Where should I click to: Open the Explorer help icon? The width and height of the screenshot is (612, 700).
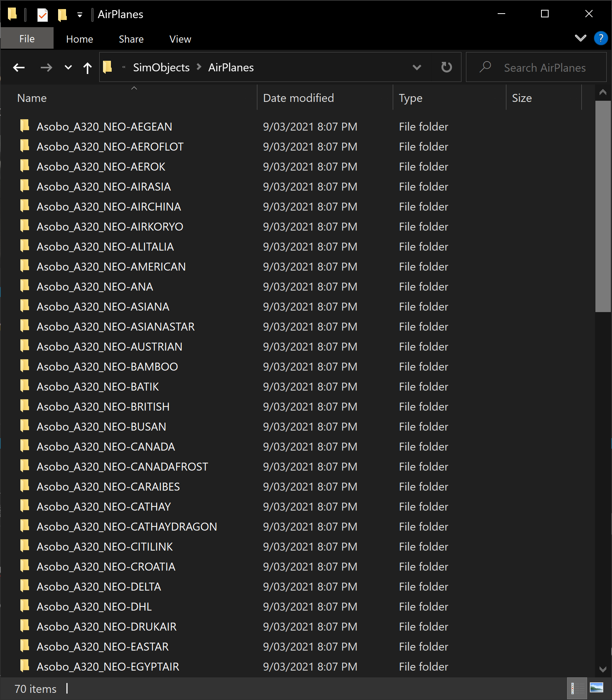(600, 38)
